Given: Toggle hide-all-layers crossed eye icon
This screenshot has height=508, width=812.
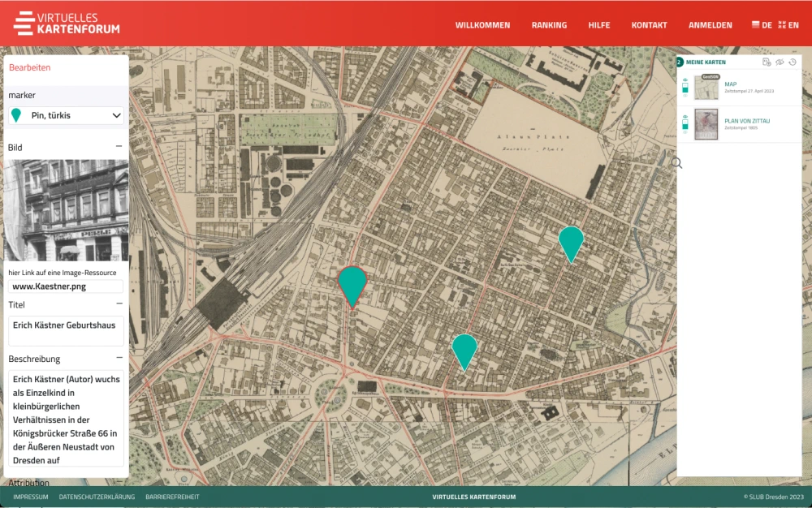Looking at the screenshot, I should (780, 62).
